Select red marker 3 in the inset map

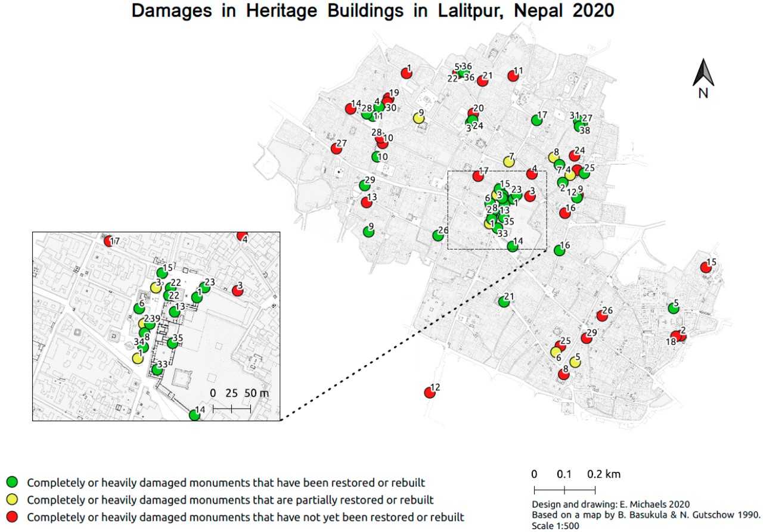point(237,291)
